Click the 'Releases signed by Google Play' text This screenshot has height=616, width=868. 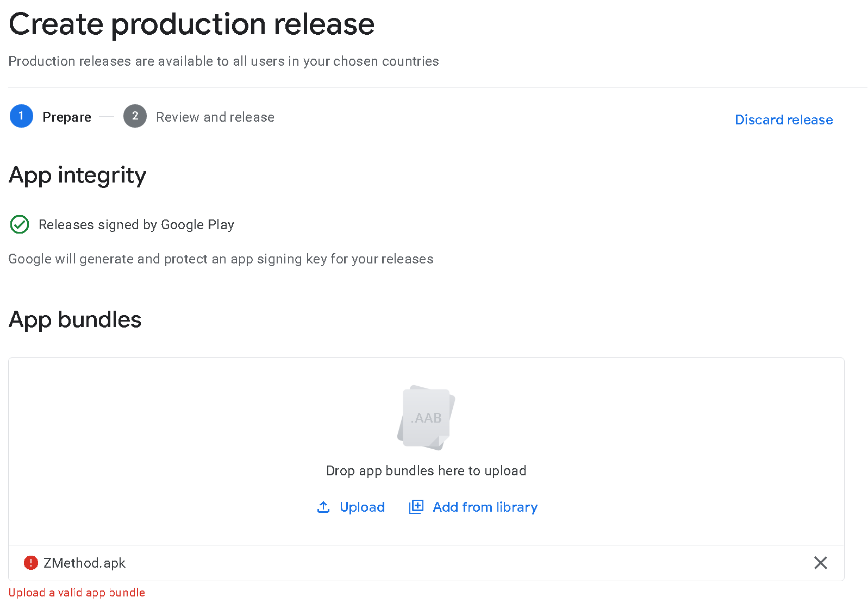pos(136,225)
